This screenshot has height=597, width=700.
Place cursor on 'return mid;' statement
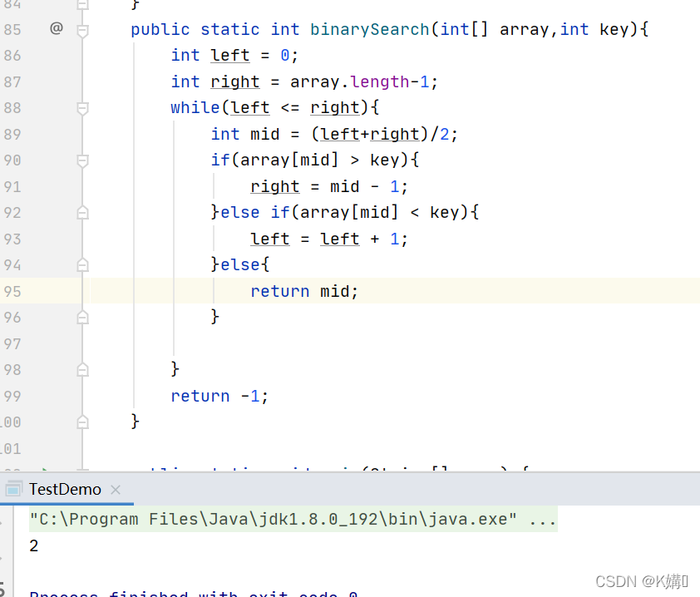click(304, 291)
